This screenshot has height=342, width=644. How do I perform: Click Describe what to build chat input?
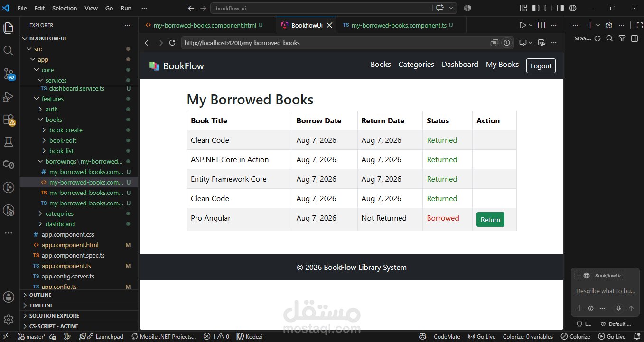pos(605,291)
